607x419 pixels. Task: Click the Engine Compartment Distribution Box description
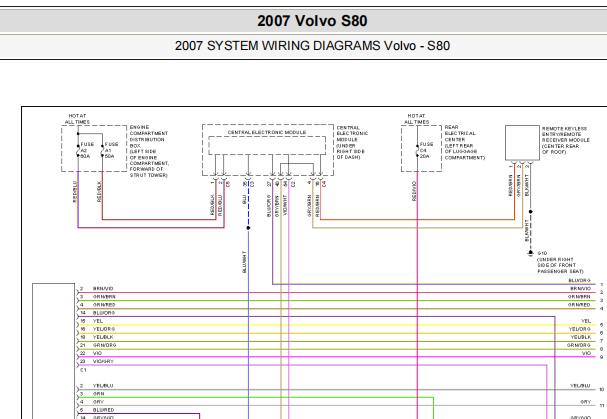pyautogui.click(x=149, y=151)
